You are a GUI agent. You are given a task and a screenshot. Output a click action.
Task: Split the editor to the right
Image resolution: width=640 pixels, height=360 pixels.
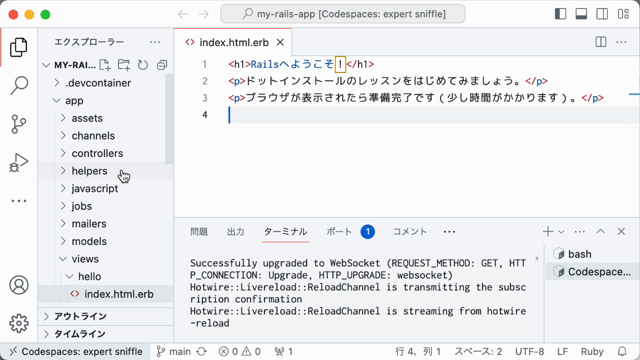tap(600, 42)
